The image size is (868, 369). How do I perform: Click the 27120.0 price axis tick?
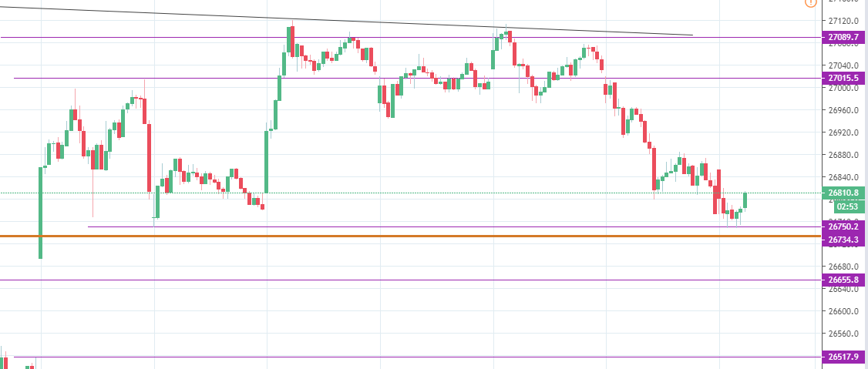click(843, 21)
